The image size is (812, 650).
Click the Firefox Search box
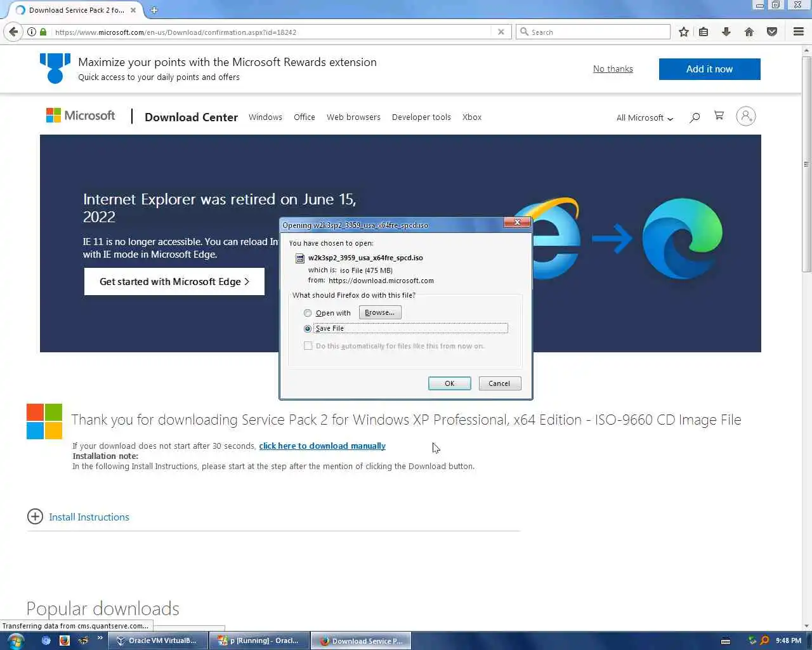(593, 32)
